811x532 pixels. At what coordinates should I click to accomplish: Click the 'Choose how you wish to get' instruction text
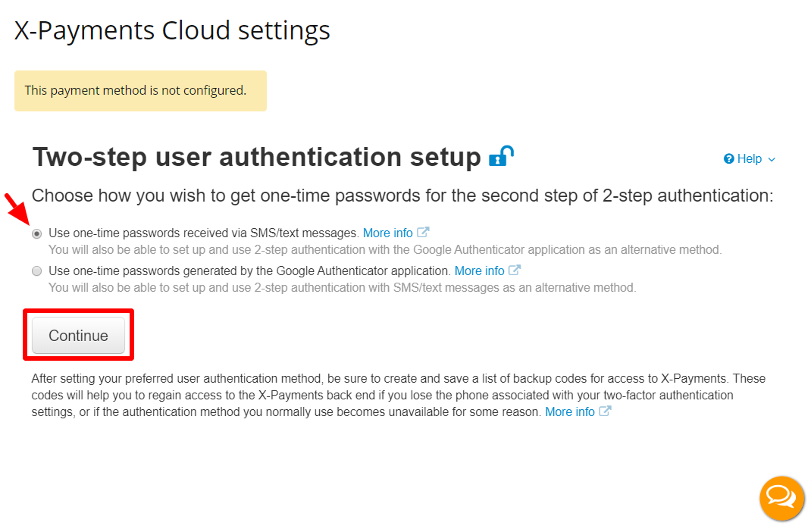click(x=402, y=196)
